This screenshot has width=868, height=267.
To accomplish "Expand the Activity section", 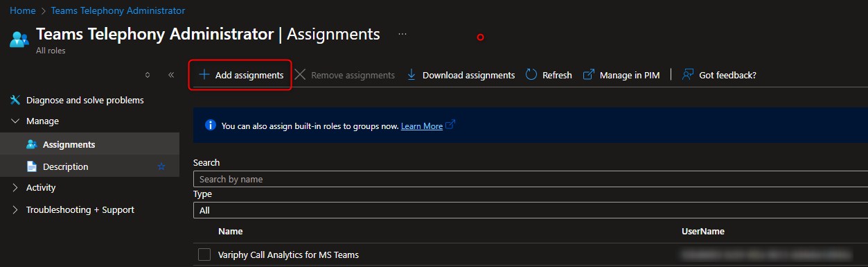I will coord(15,188).
